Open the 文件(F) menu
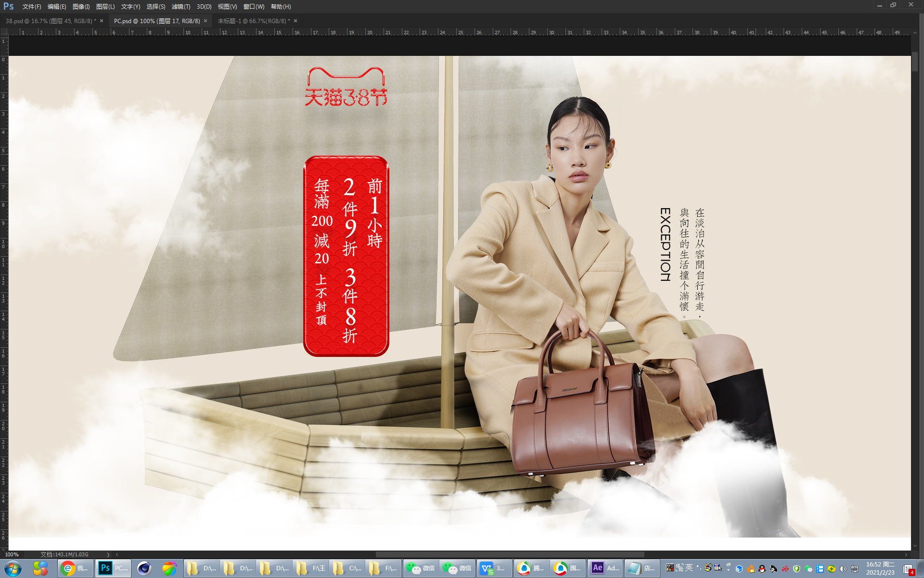 (x=31, y=7)
